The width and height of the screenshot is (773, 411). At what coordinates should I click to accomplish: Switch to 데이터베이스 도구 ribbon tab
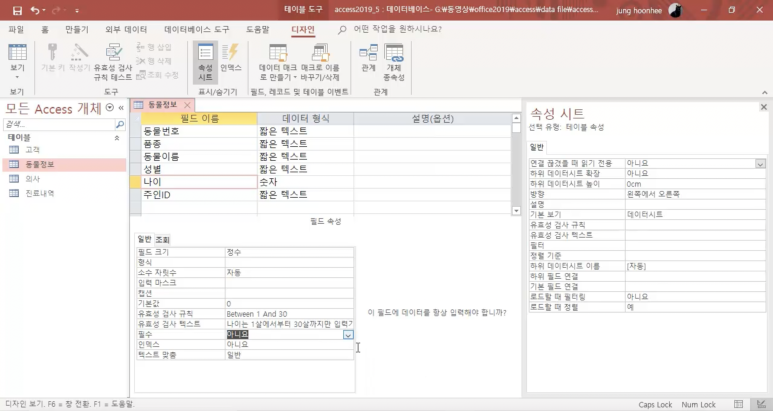[x=197, y=30]
